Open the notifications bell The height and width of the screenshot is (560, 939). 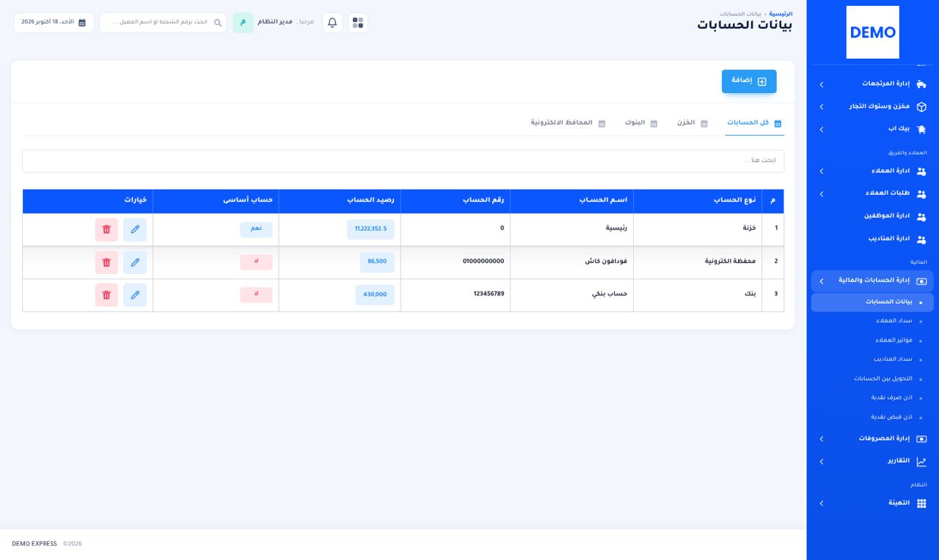coord(332,23)
